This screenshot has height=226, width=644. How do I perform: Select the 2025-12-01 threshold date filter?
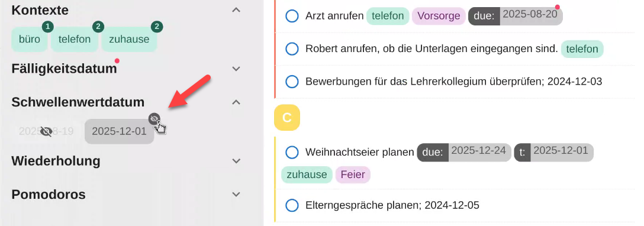tap(119, 132)
